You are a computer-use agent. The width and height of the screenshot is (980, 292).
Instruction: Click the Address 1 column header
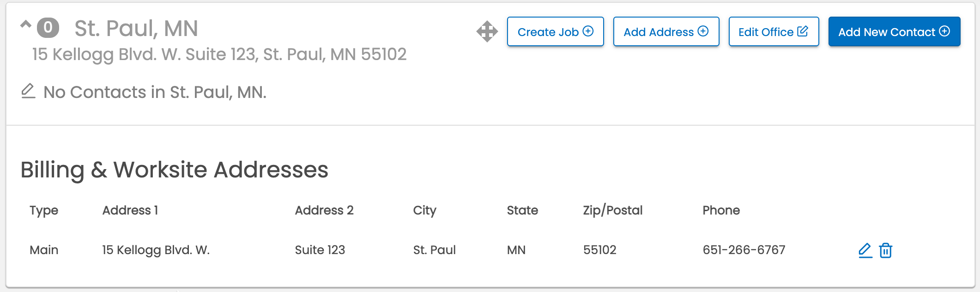click(x=130, y=210)
